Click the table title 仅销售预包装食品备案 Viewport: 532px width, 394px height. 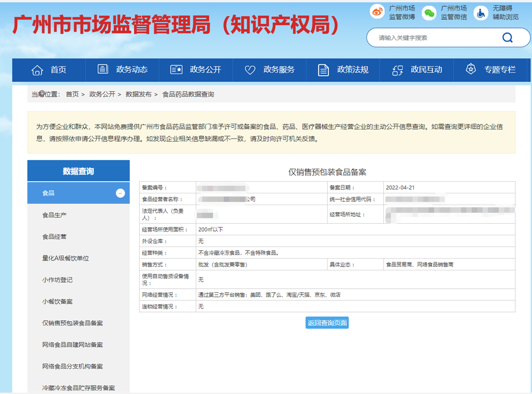[327, 172]
